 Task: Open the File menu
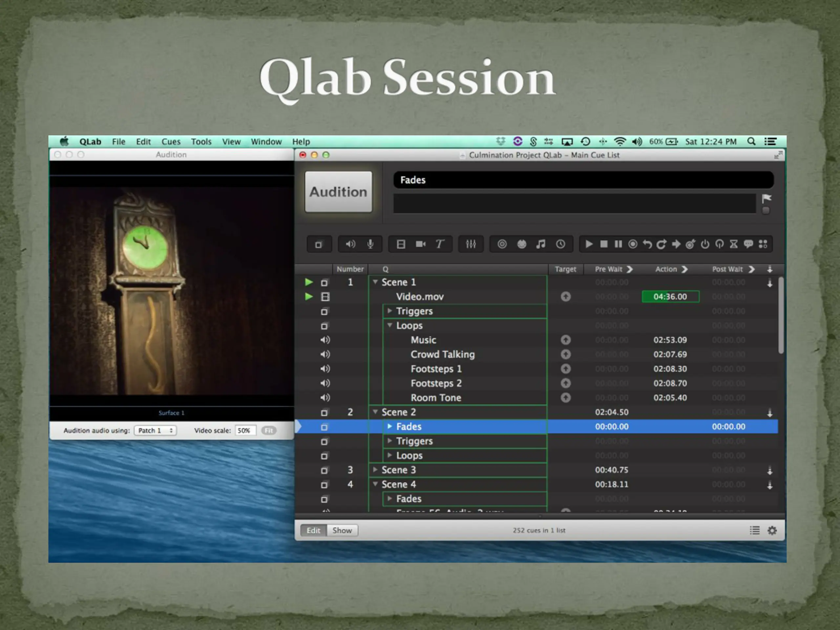pyautogui.click(x=118, y=142)
